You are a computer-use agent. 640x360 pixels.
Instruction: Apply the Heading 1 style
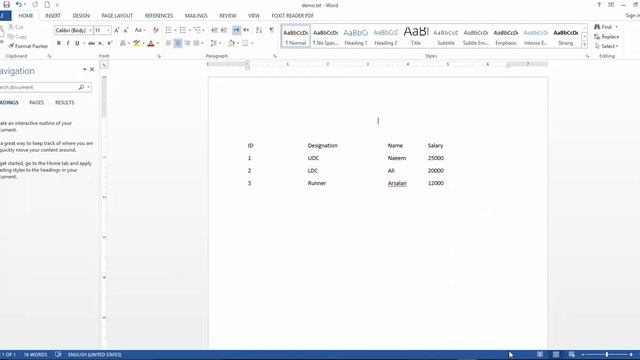(x=356, y=36)
